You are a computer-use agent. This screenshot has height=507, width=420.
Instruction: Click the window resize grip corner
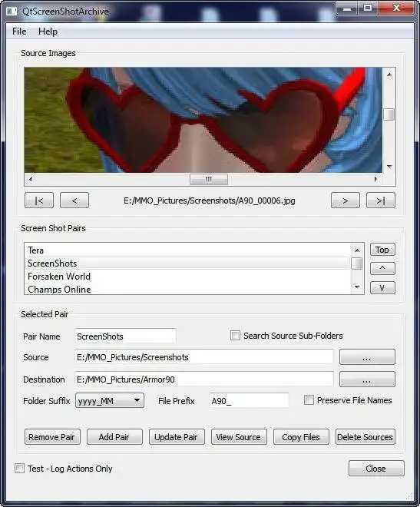click(409, 496)
